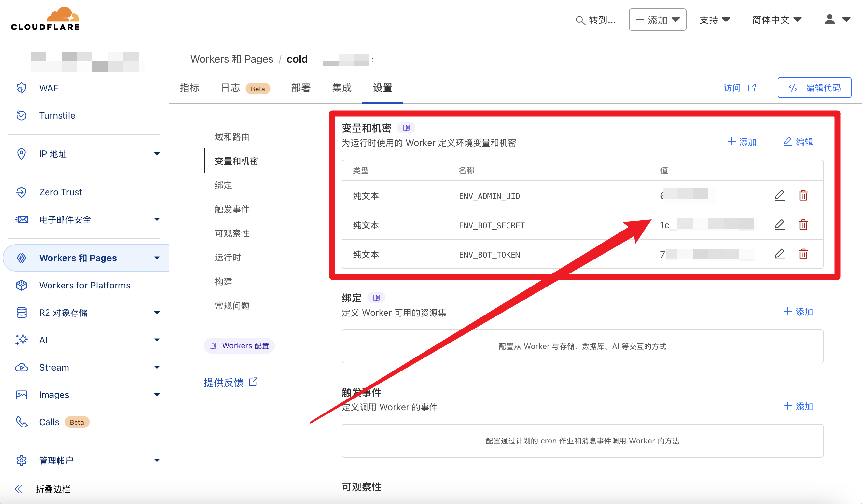Click the Calls phone icon
This screenshot has width=862, height=504.
tap(21, 422)
